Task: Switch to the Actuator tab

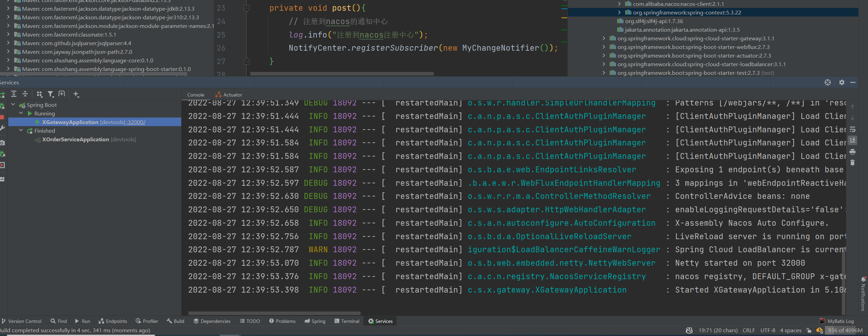Action: click(231, 94)
